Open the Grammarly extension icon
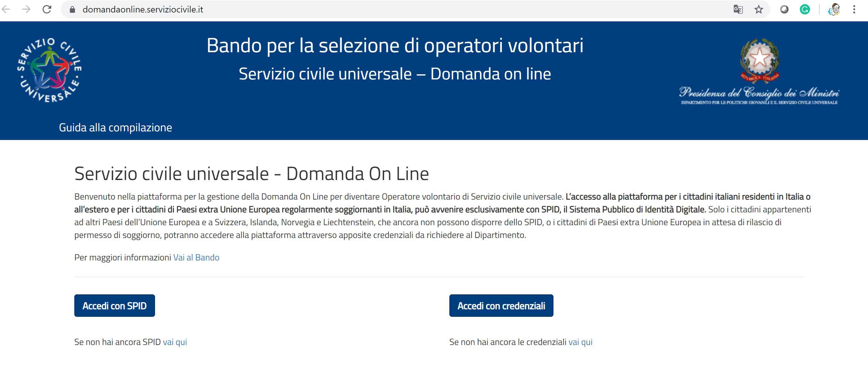The height and width of the screenshot is (369, 868). point(805,9)
